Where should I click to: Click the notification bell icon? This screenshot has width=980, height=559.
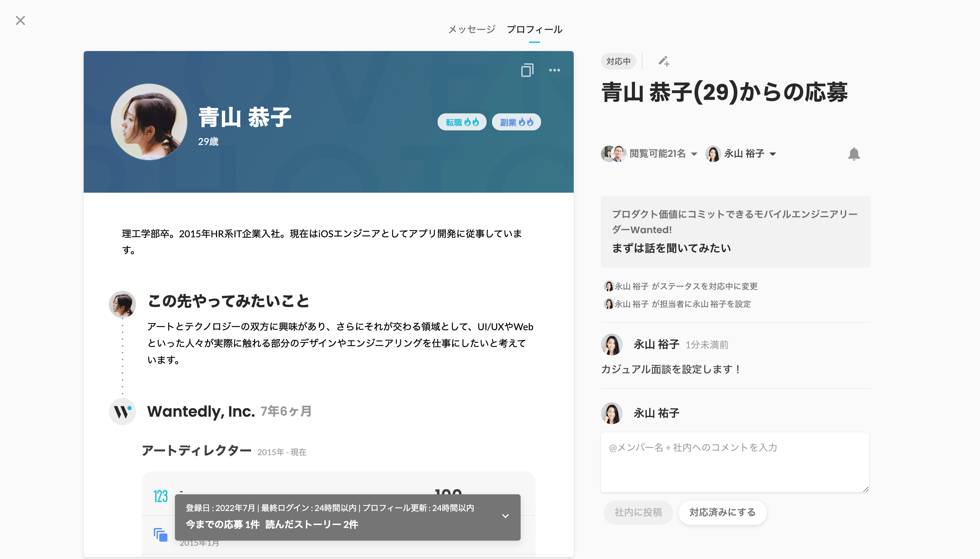click(x=854, y=154)
